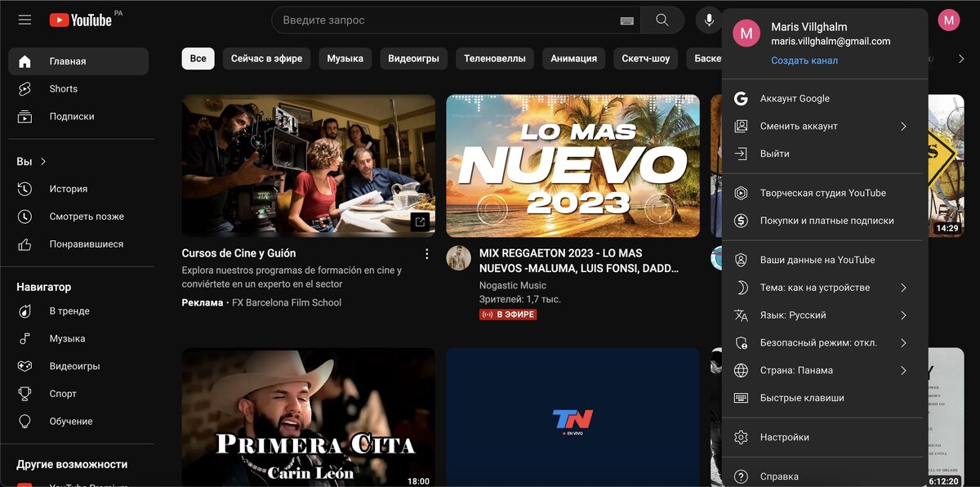This screenshot has width=980, height=487.
Task: Select the Сейчас в эфире chip
Action: (x=266, y=59)
